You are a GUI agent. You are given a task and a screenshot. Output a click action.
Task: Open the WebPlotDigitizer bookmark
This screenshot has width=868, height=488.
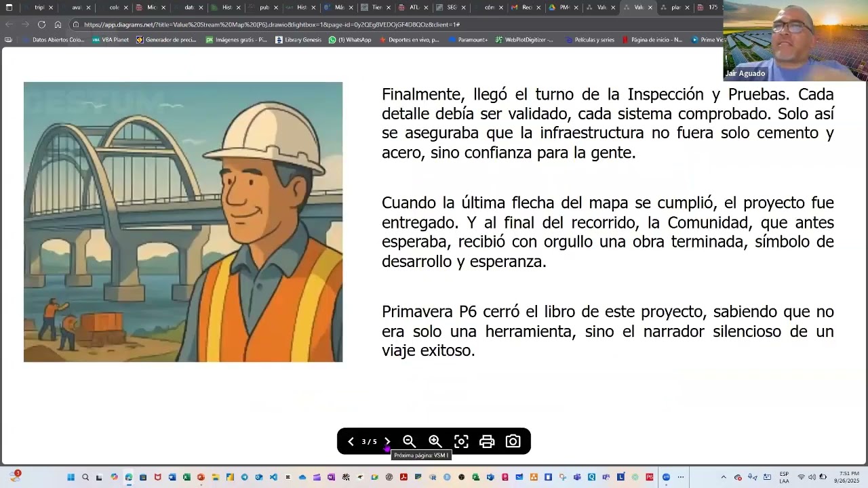[x=524, y=40]
